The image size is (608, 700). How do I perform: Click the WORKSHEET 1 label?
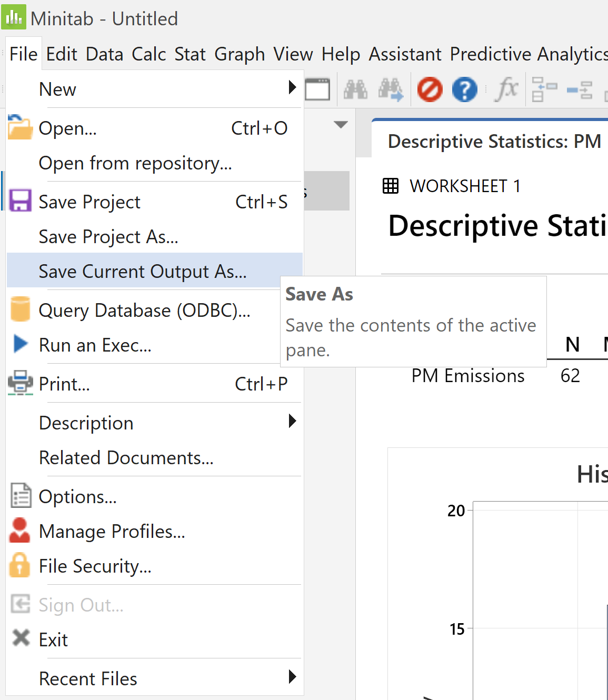click(465, 186)
